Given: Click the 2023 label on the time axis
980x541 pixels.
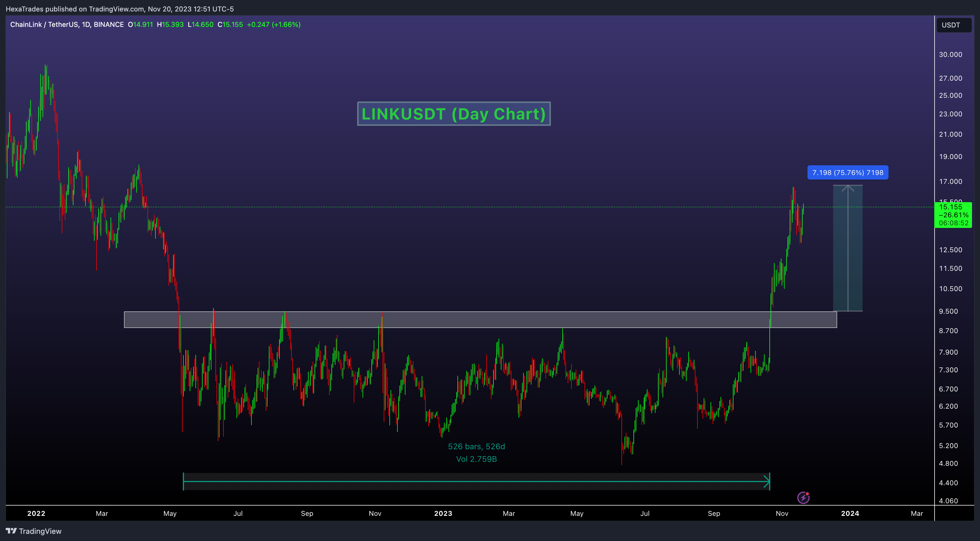Looking at the screenshot, I should [443, 513].
